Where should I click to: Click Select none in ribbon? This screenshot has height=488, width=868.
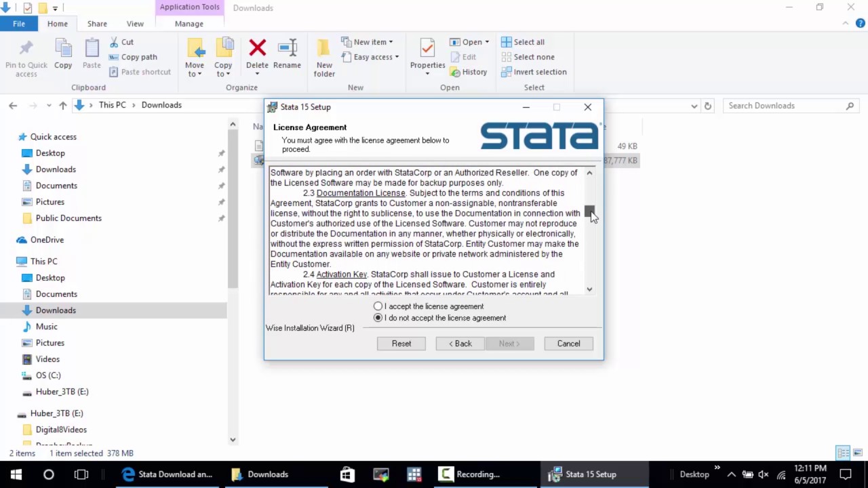[528, 57]
